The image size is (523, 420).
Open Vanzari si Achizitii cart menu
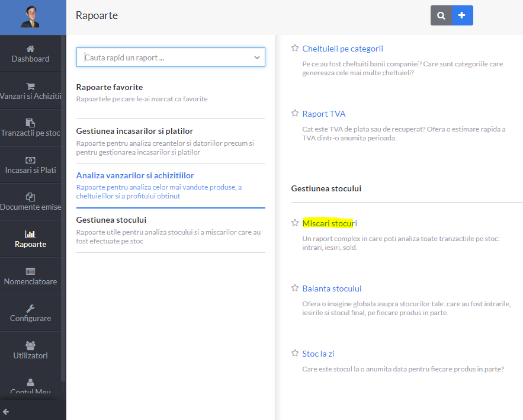(x=30, y=91)
